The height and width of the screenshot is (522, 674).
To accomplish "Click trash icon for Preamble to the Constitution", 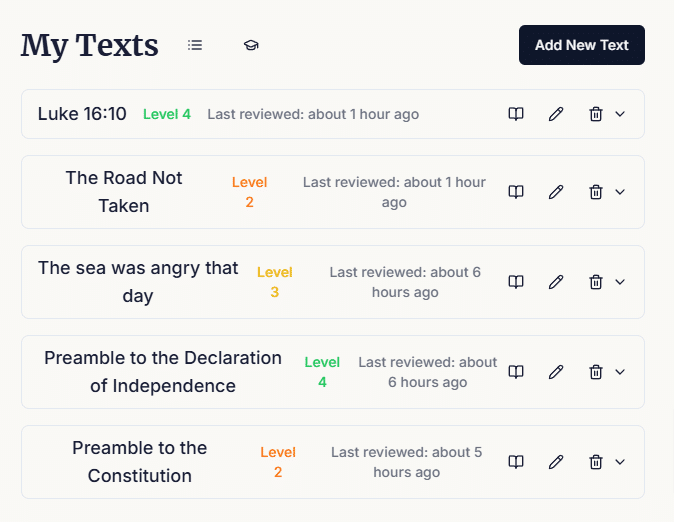I will click(596, 462).
